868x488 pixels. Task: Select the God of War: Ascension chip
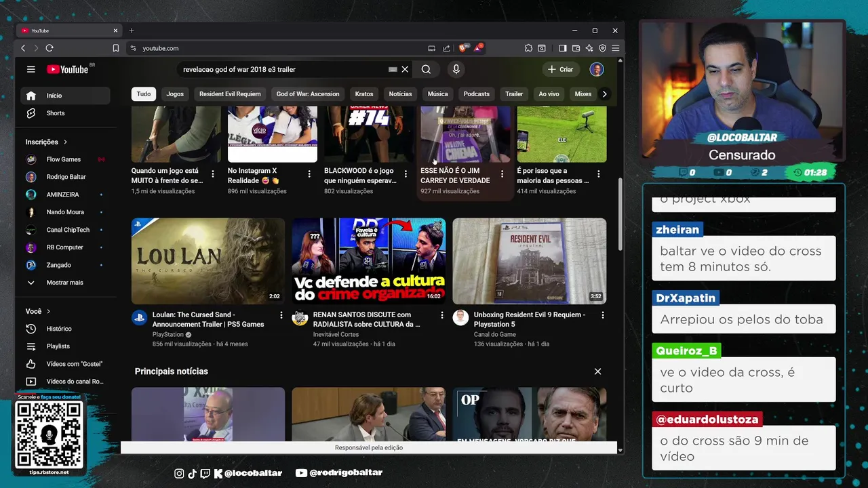[x=308, y=94]
